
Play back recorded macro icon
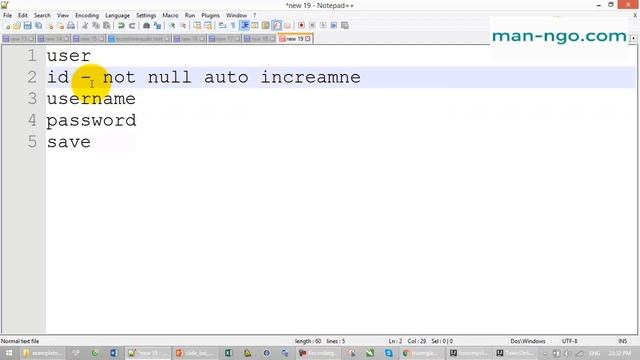tap(323, 26)
